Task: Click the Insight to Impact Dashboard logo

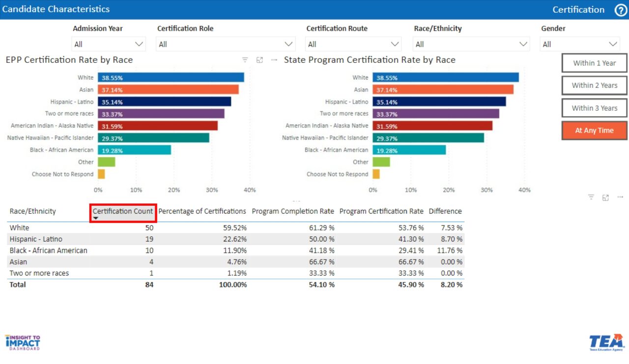Action: click(23, 342)
